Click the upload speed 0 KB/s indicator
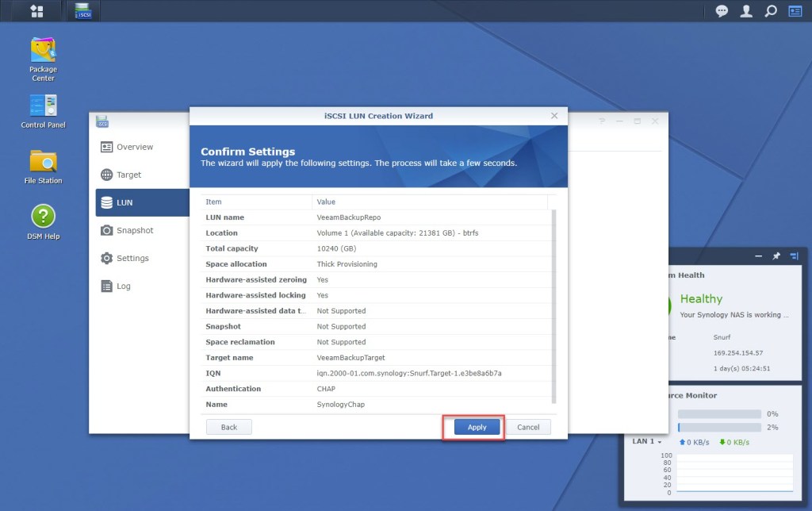This screenshot has width=812, height=511. (694, 442)
